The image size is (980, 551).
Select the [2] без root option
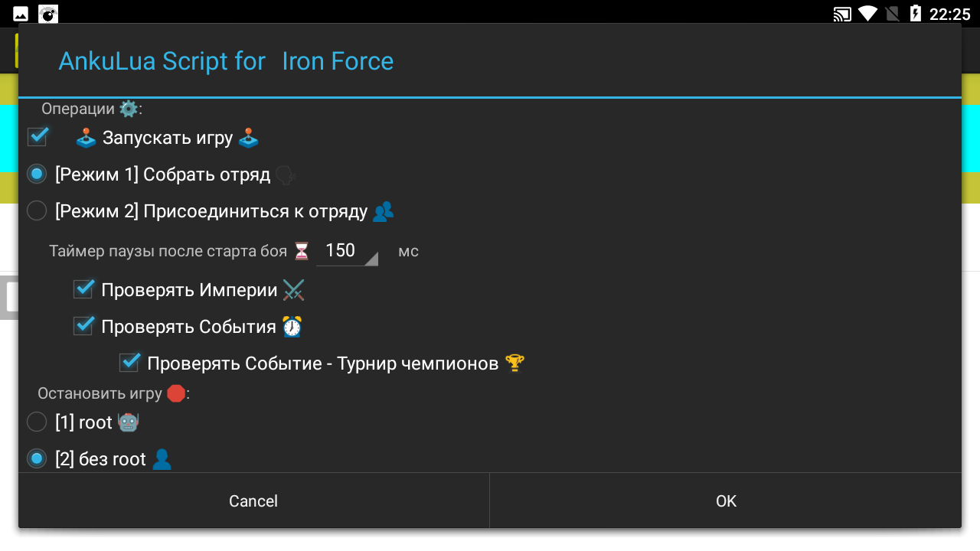37,459
